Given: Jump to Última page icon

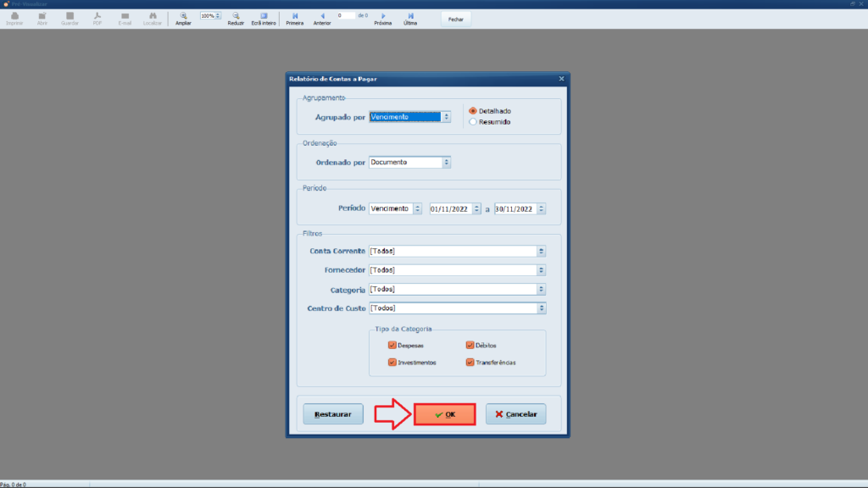Looking at the screenshot, I should tap(410, 19).
